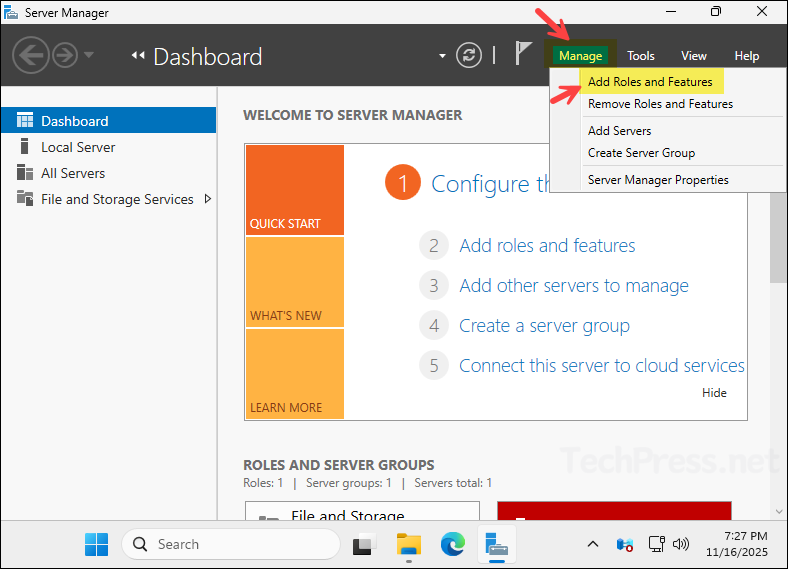This screenshot has height=569, width=788.
Task: Launch Microsoft Edge from the taskbar
Action: (452, 544)
